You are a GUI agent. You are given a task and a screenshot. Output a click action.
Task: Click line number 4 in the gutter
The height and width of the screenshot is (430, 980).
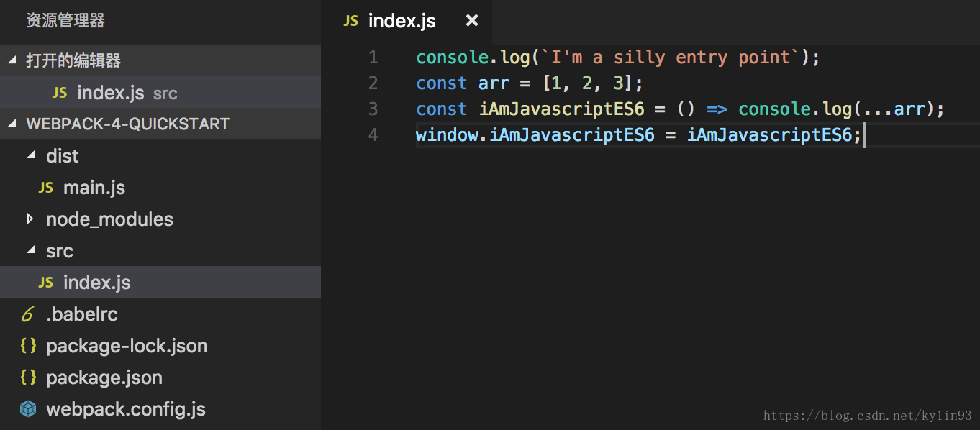373,134
